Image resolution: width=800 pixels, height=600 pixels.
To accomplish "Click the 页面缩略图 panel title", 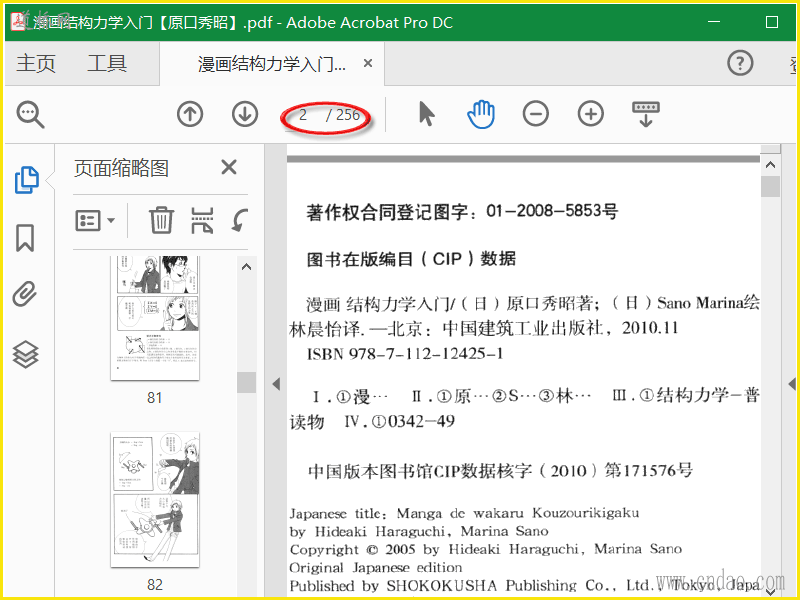I will [x=121, y=168].
